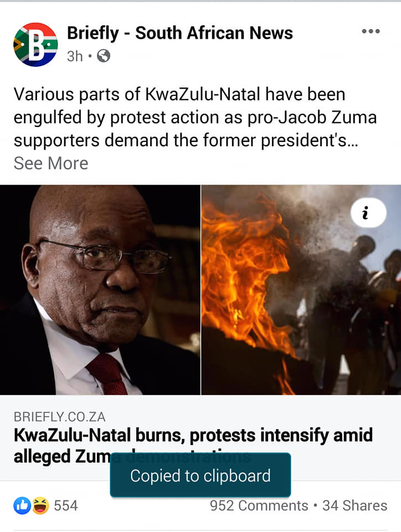
Task: Tap the info icon on the image
Action: tap(368, 213)
